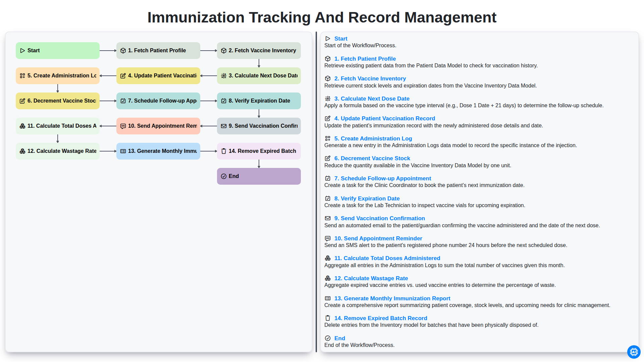
Task: Click description 'Apply a formula based on the vaccine type'
Action: [x=464, y=106]
